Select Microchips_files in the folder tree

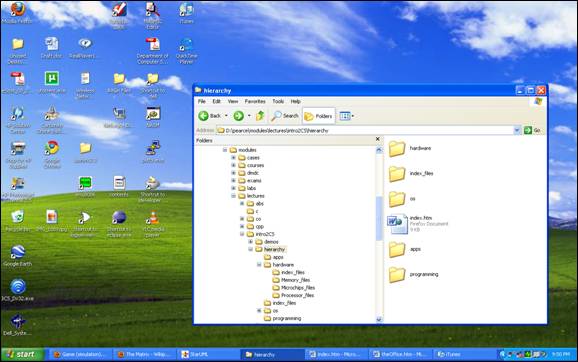(x=294, y=288)
